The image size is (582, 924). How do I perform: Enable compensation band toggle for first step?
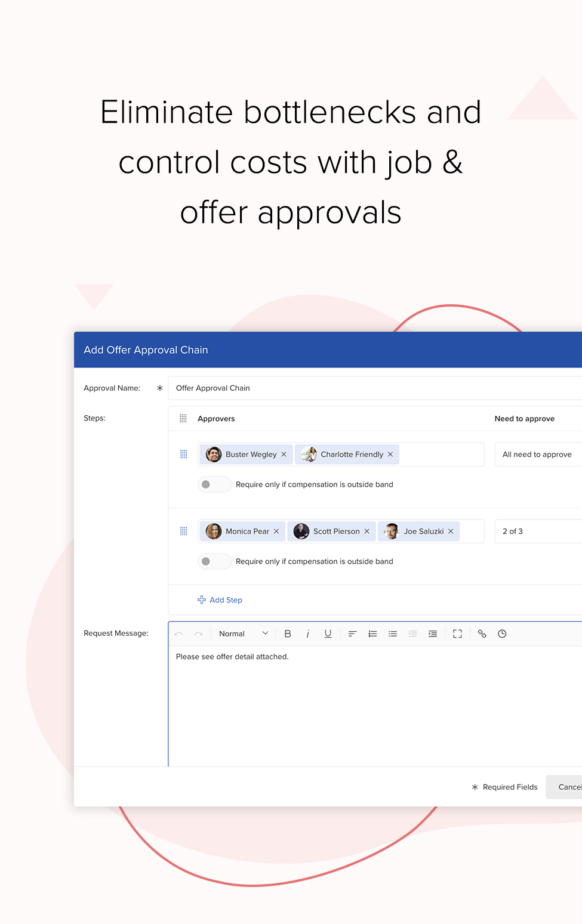coord(214,484)
